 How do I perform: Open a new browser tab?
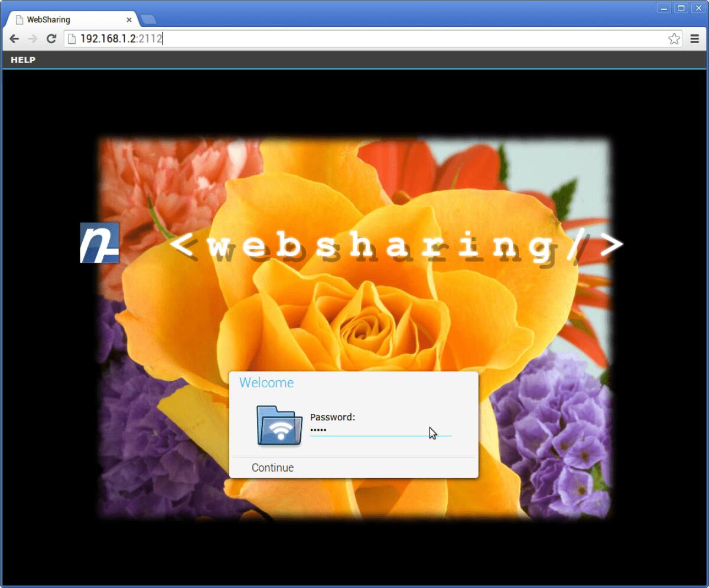point(148,19)
